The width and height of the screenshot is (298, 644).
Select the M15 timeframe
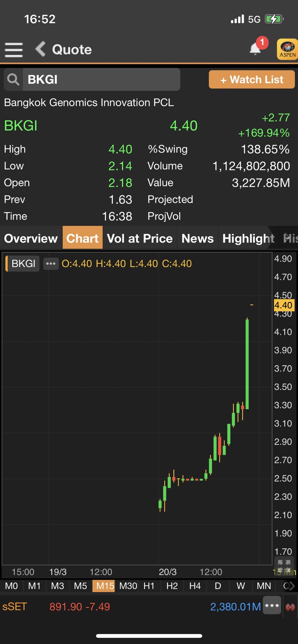(x=104, y=586)
